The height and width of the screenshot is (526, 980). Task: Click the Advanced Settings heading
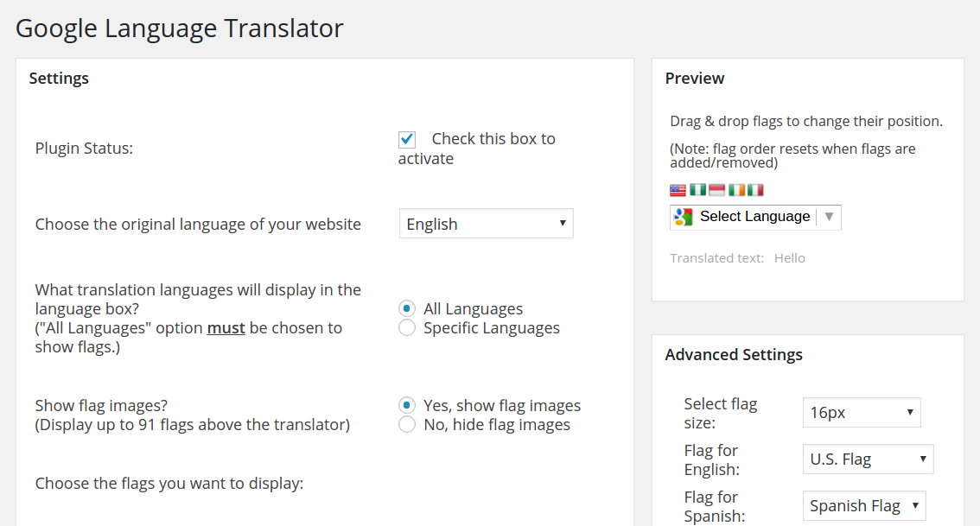coord(734,355)
